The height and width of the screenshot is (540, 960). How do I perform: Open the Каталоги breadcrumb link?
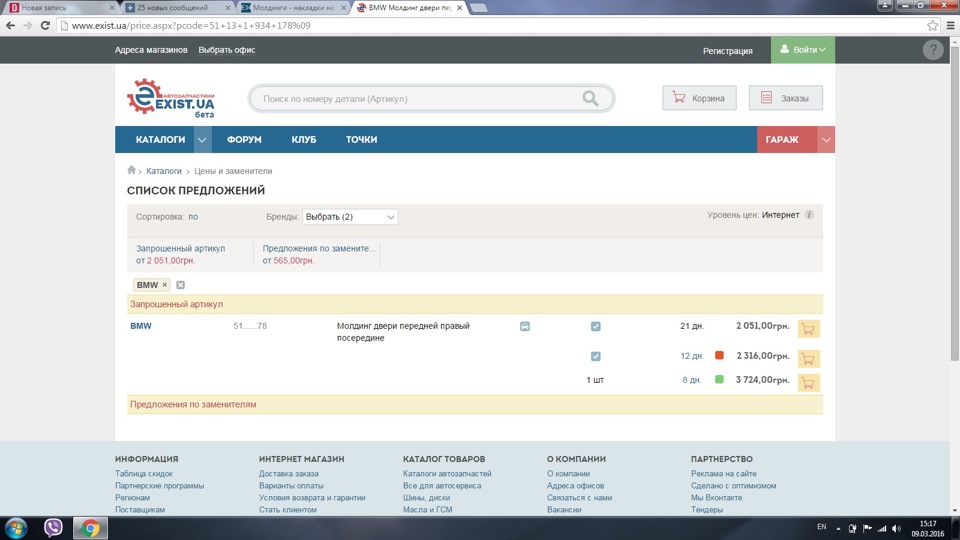click(x=163, y=171)
